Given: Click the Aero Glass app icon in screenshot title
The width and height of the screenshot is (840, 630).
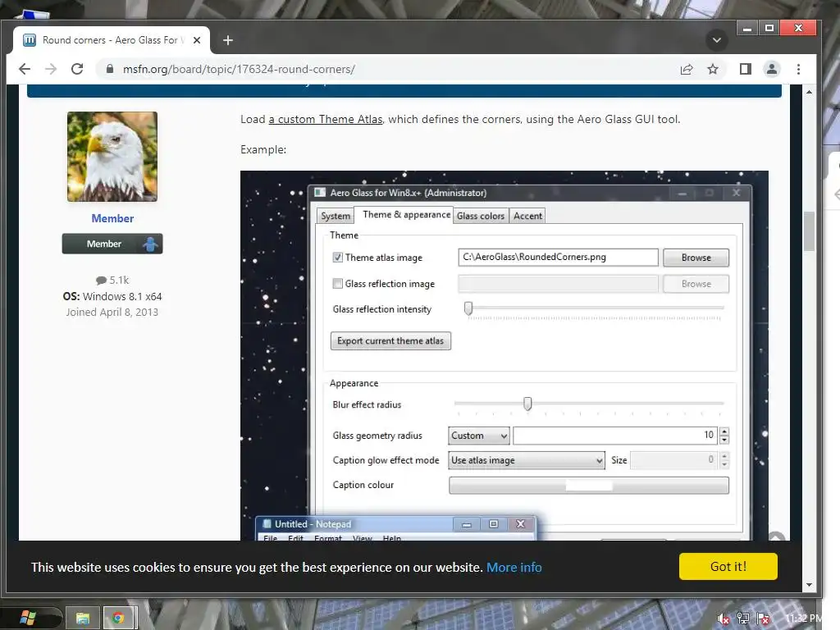Looking at the screenshot, I should [x=321, y=192].
